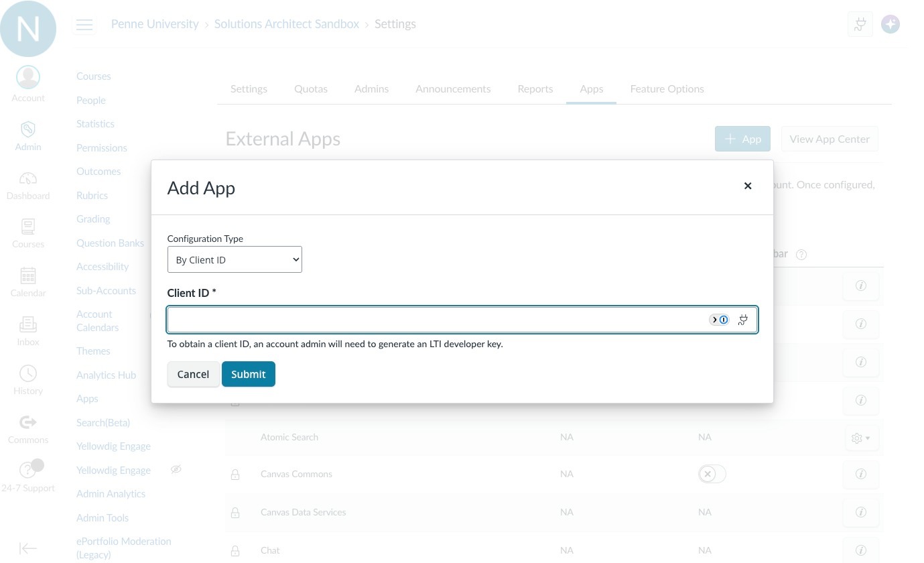Open the Atomic Search gear settings menu

pos(861,438)
